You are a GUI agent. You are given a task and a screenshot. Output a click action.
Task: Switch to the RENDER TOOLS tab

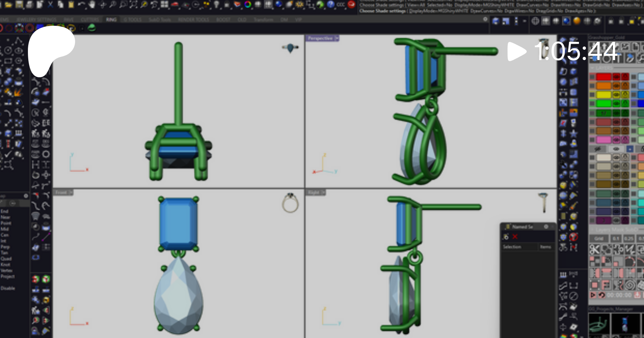pos(194,20)
